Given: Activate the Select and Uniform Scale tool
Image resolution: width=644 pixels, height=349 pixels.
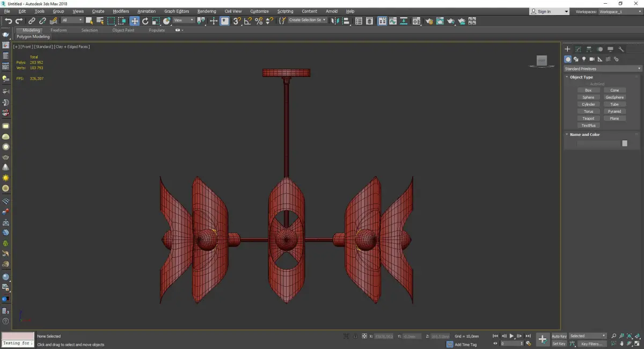Looking at the screenshot, I should tap(156, 21).
